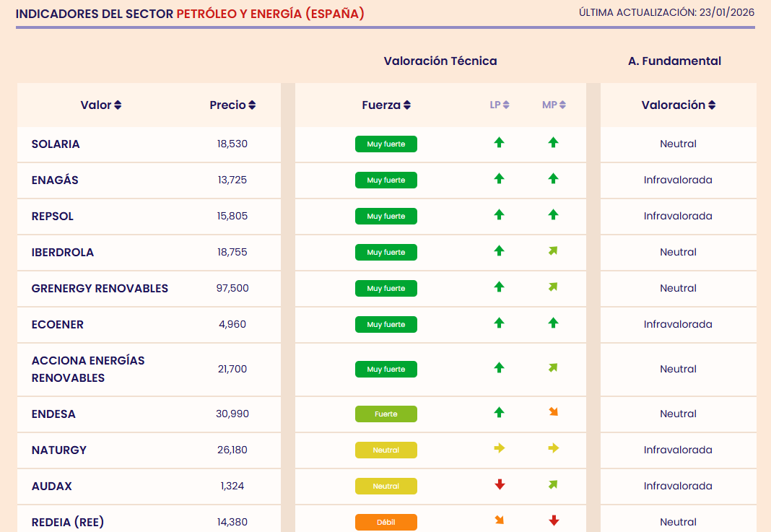Click IBERDROLA LP up arrow
The width and height of the screenshot is (771, 532).
tap(499, 250)
